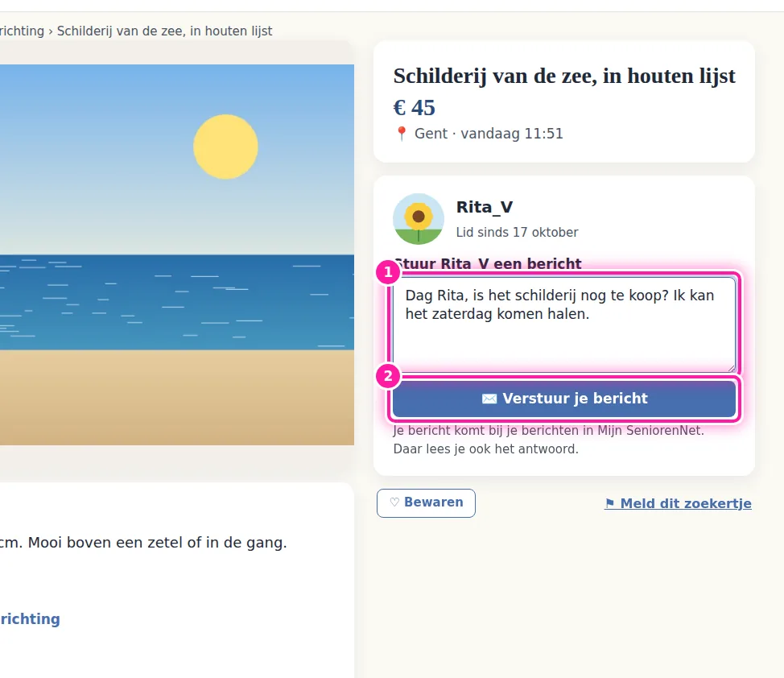Select the note 'Je bericht komt bij je berichten in Mijn SeniorenNet.'

pyautogui.click(x=548, y=430)
